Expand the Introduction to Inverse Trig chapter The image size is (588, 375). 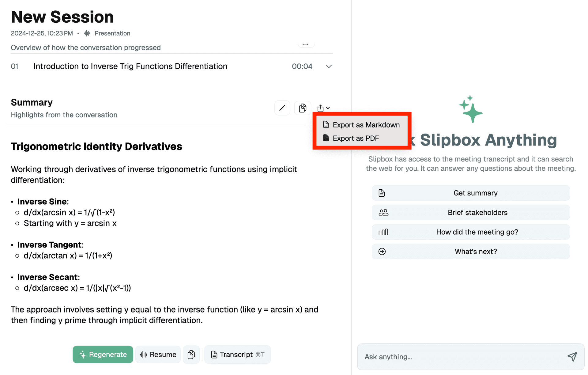[329, 66]
